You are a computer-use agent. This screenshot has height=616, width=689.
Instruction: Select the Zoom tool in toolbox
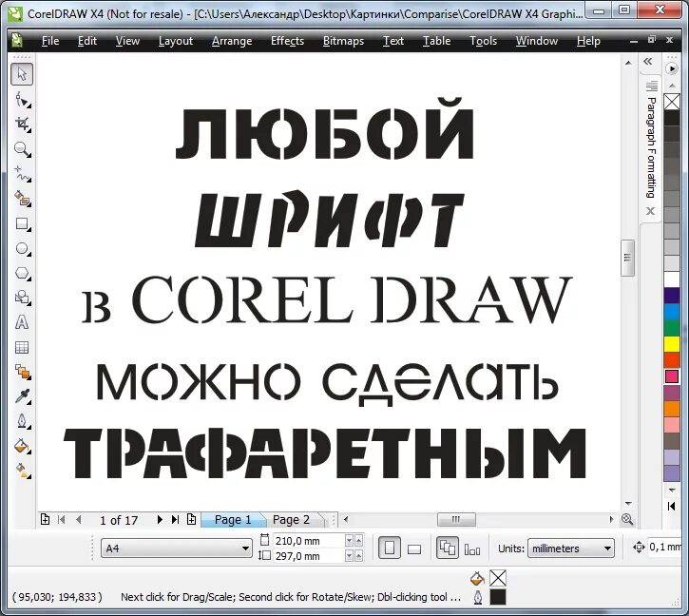[22, 149]
